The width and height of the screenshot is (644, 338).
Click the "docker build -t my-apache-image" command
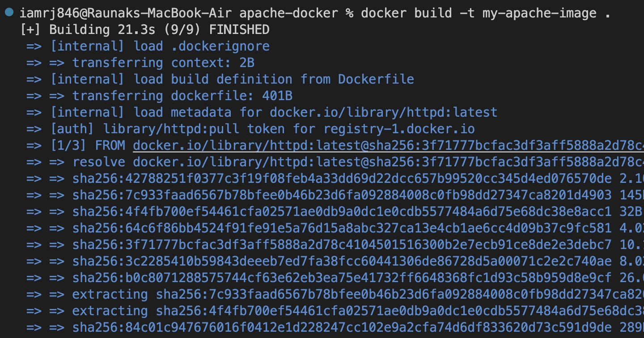coord(479,13)
